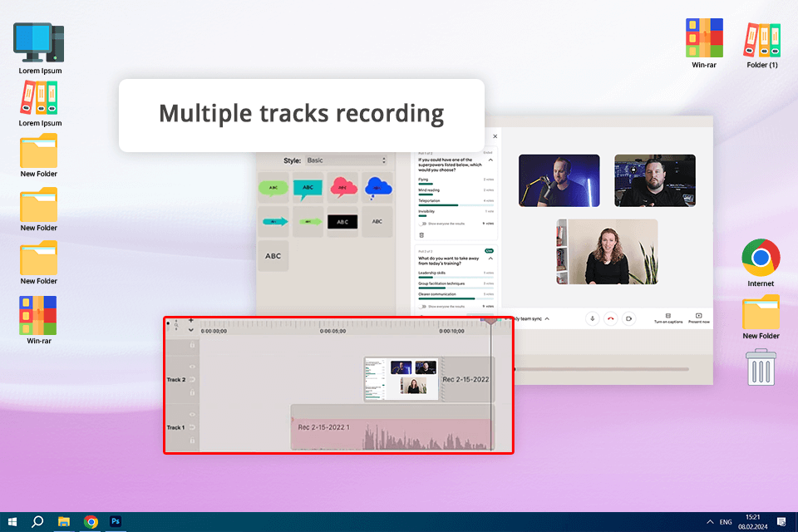Open taskbar search magnifier
Image resolution: width=798 pixels, height=532 pixels.
point(37,522)
